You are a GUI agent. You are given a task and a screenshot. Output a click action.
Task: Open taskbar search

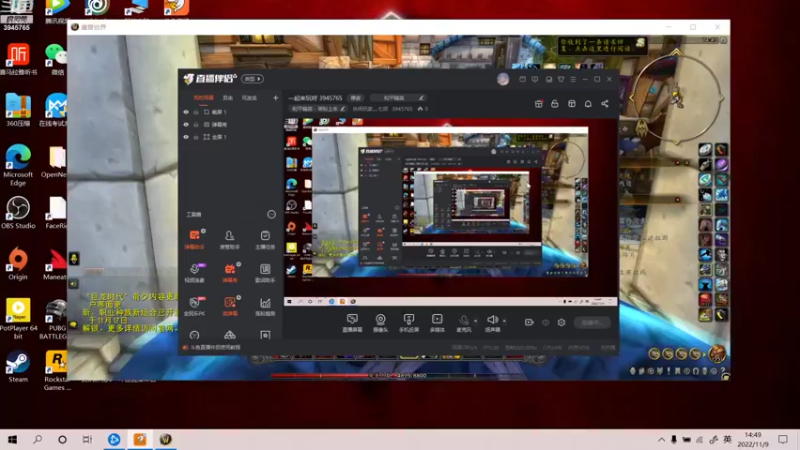click(x=37, y=439)
